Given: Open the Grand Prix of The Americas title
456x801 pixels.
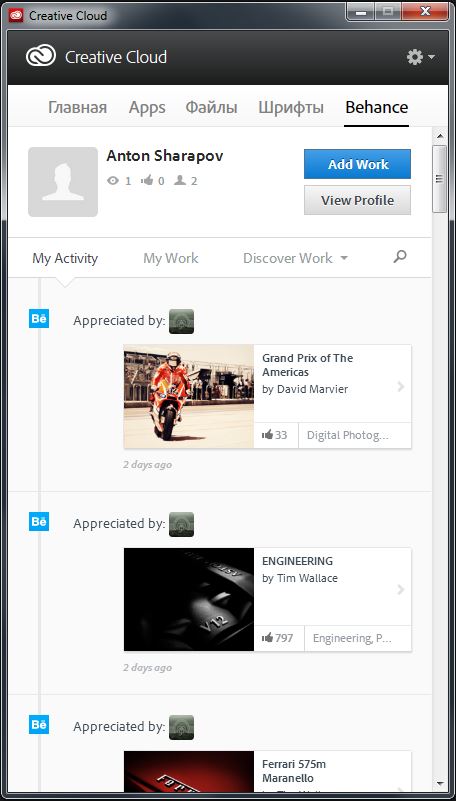Looking at the screenshot, I should (x=307, y=365).
